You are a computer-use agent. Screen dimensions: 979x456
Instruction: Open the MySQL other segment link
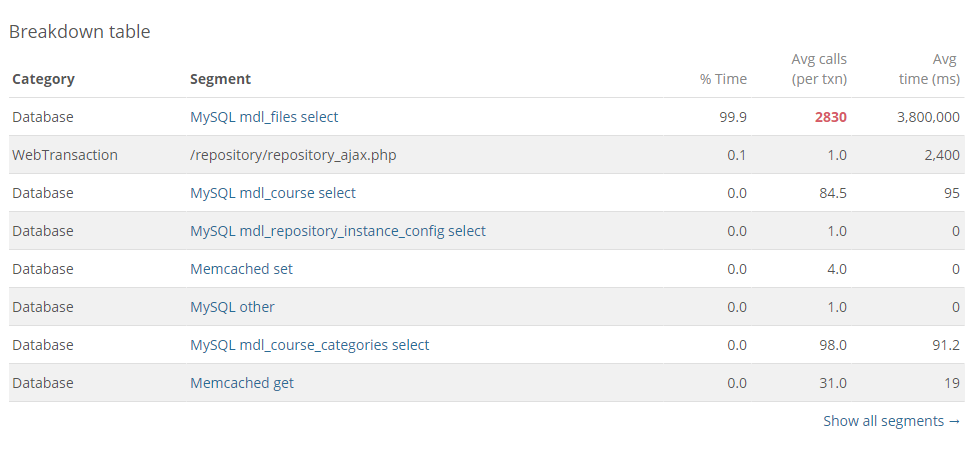(232, 307)
